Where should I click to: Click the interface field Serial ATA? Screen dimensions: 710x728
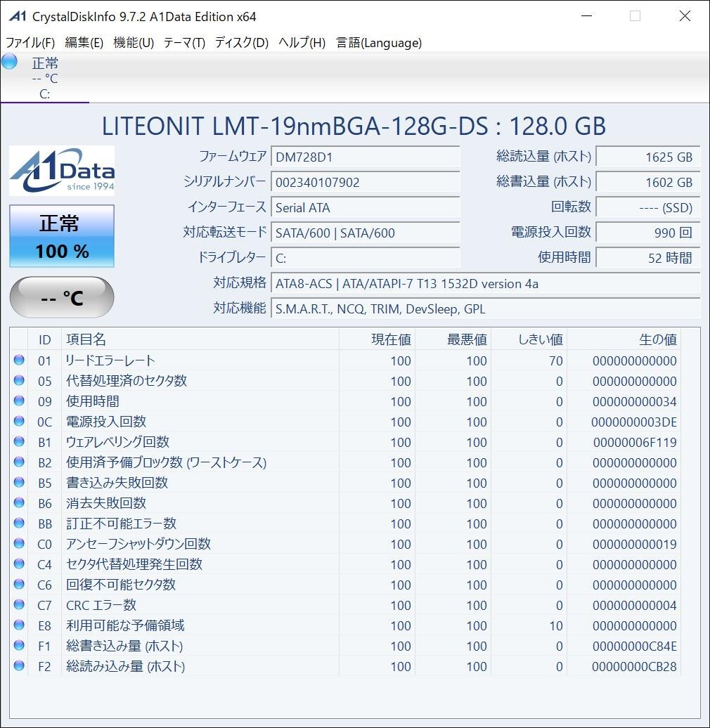[366, 207]
